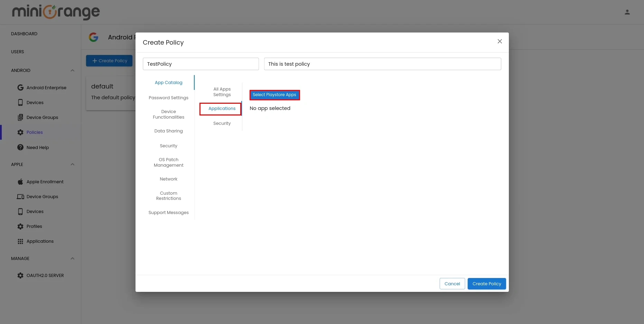Select the Applications grid icon under APPLE
Image resolution: width=644 pixels, height=324 pixels.
pyautogui.click(x=20, y=241)
